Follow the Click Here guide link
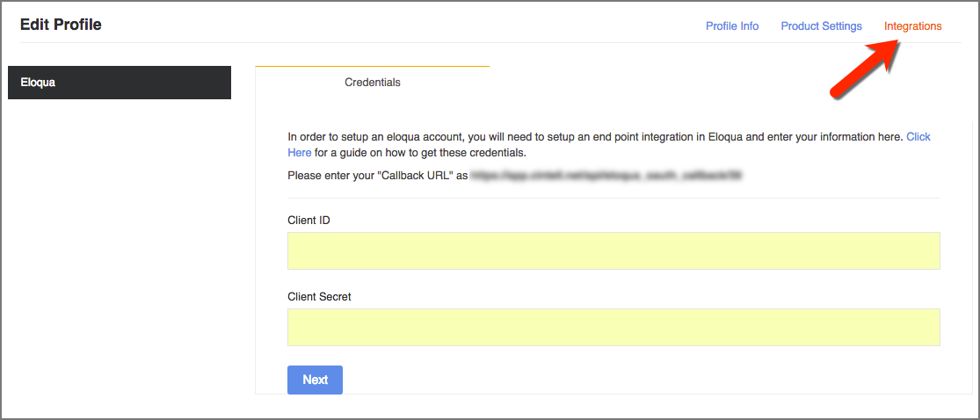The image size is (980, 420). click(918, 136)
